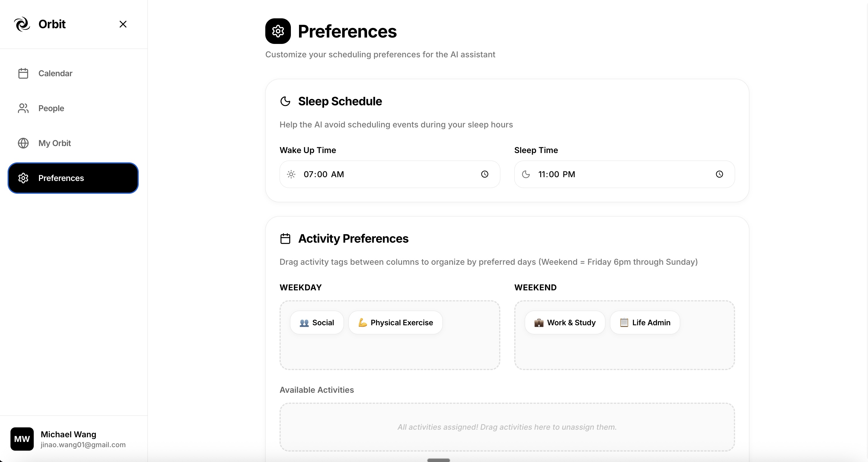Select the Preferences sidebar item

click(x=73, y=178)
